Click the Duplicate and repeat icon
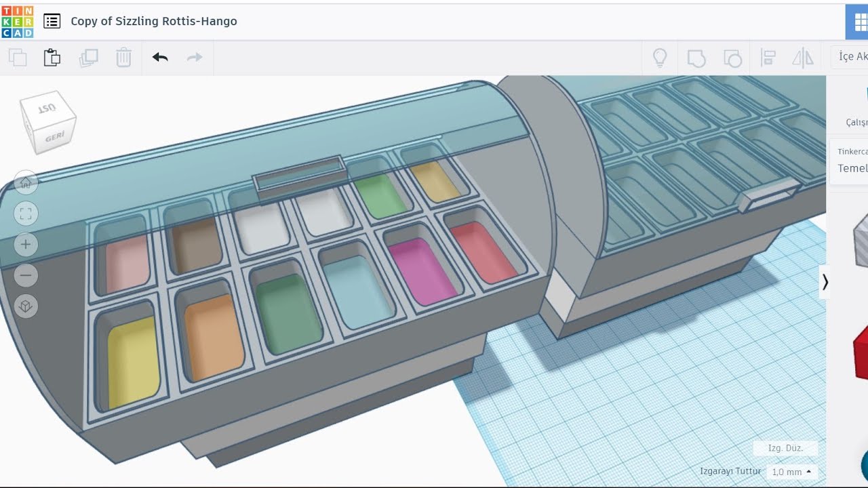This screenshot has width=868, height=488. pyautogui.click(x=88, y=58)
